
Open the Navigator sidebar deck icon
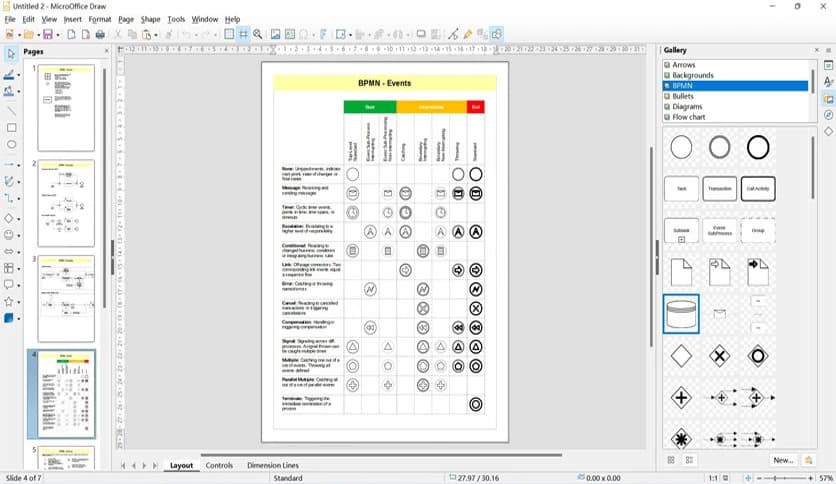(828, 115)
